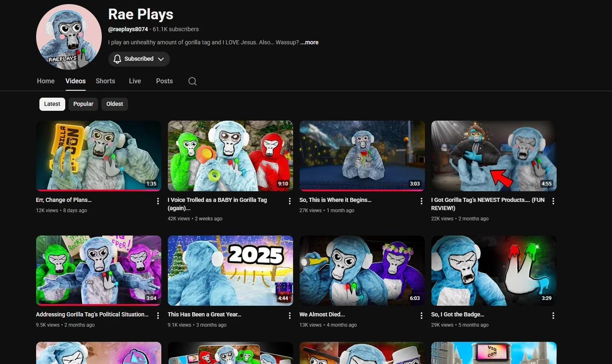
Task: Open options menu for 'So, I Got the Badge...'
Action: pos(553,316)
